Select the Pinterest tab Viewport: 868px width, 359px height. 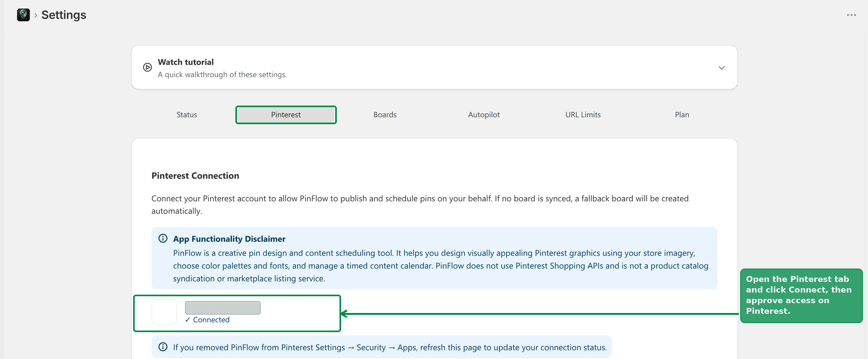(x=286, y=115)
